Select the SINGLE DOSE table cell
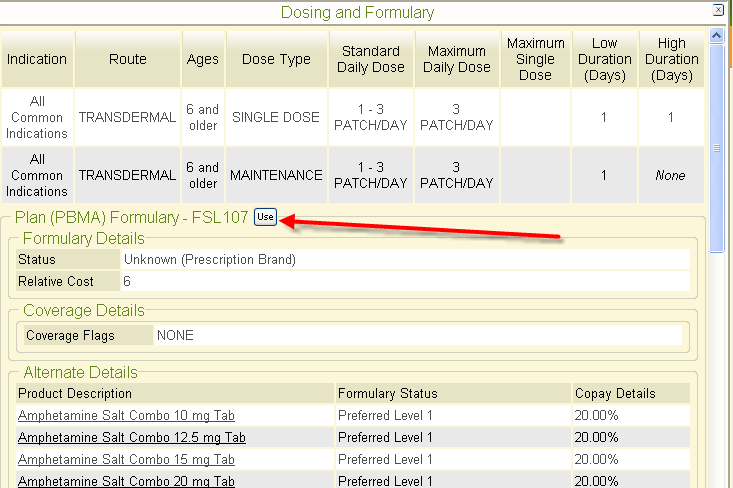This screenshot has height=488, width=733. (276, 117)
